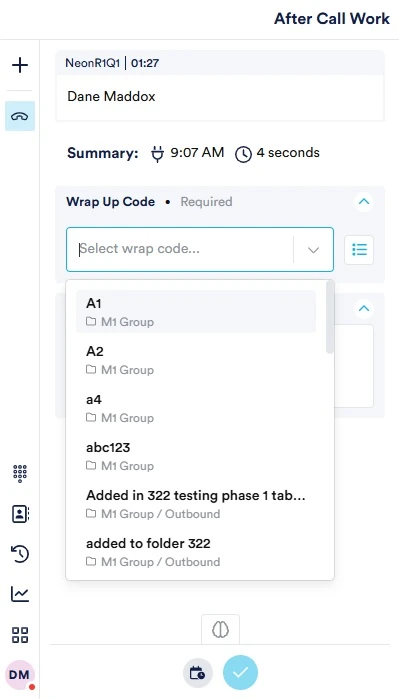
Task: Collapse the section below Wrap Up Code
Action: pos(364,308)
